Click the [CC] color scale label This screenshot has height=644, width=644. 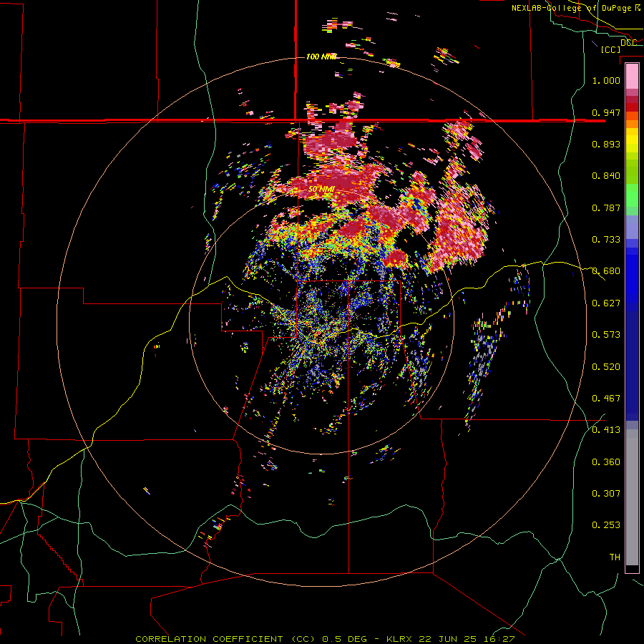click(x=610, y=49)
